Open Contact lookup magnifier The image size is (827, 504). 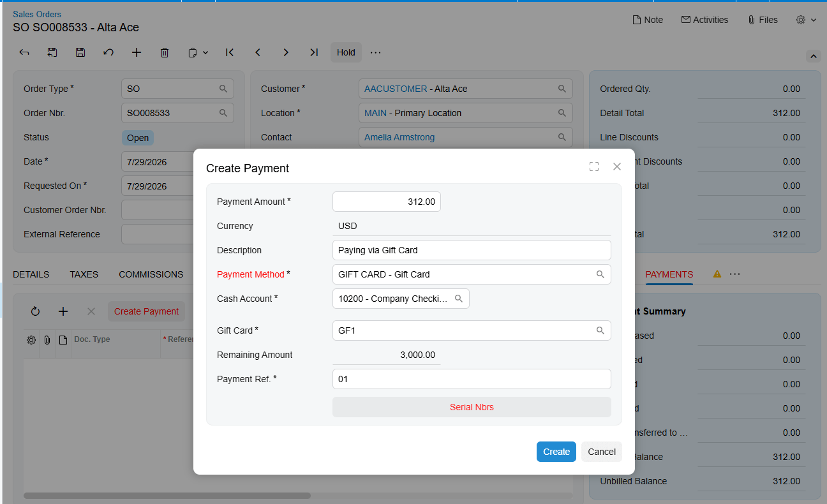coord(562,137)
